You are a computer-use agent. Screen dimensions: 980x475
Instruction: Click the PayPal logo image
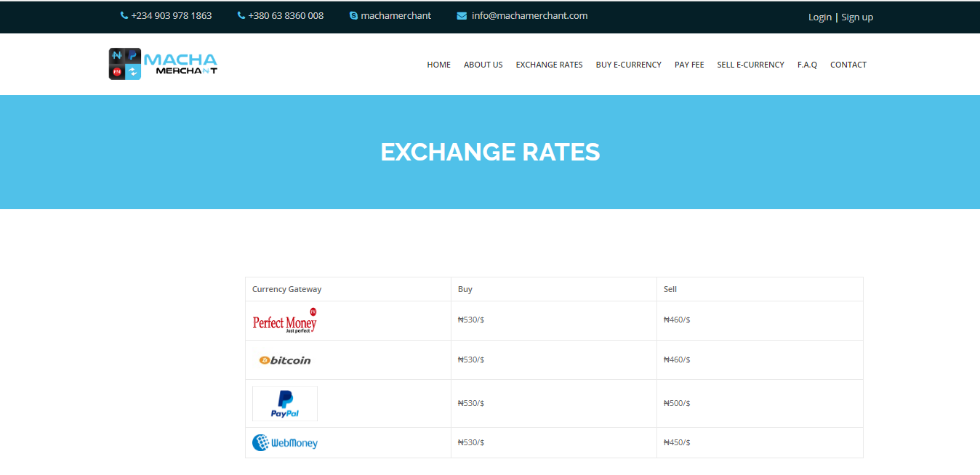click(284, 404)
